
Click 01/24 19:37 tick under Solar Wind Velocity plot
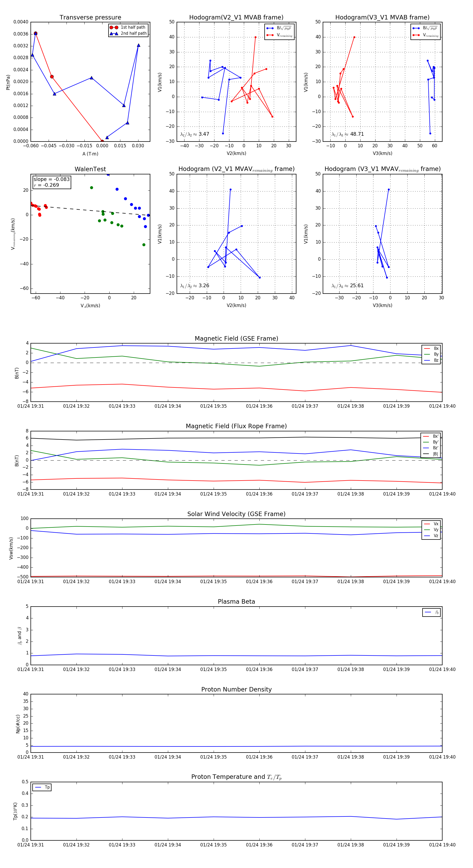click(x=305, y=582)
